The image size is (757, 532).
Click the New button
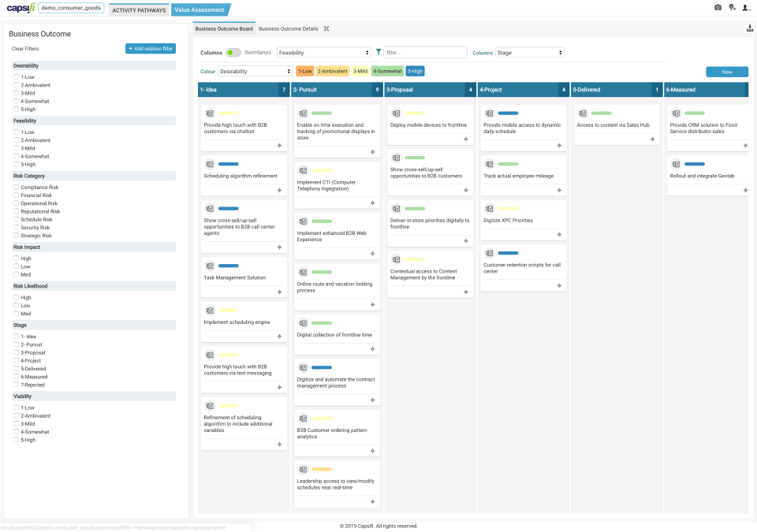click(726, 71)
